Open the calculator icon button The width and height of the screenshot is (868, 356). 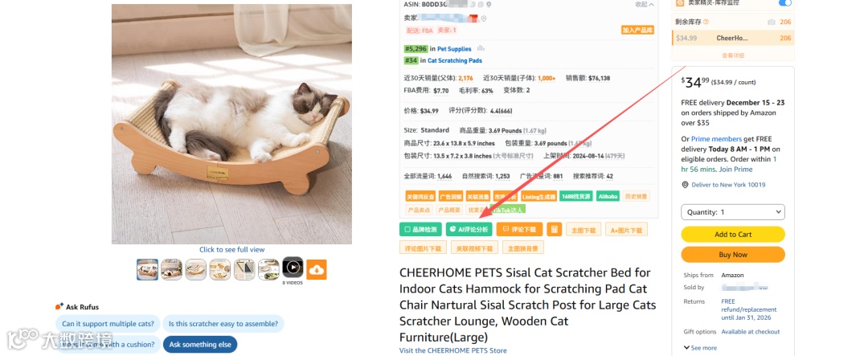tap(554, 229)
